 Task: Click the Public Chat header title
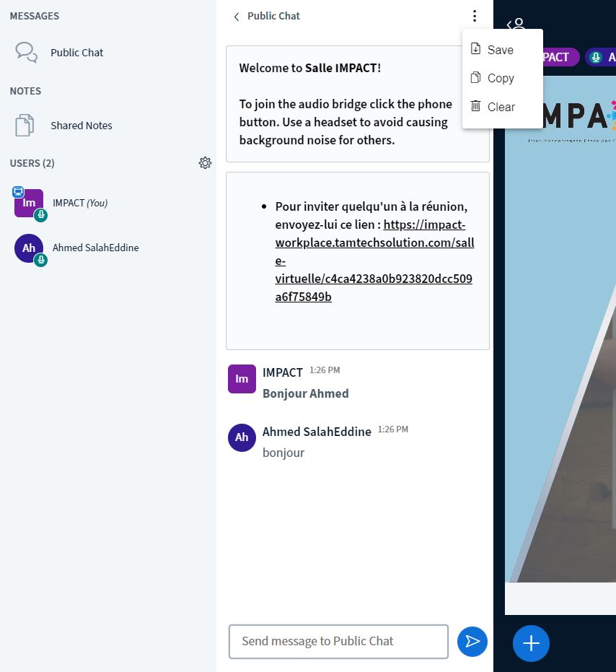273,16
